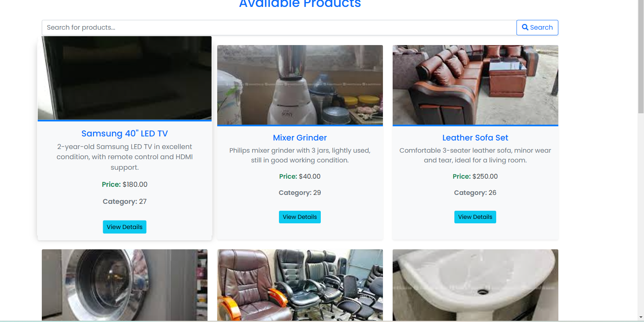This screenshot has height=322, width=644.
Task: Click the Search for products input field
Action: pos(279,28)
